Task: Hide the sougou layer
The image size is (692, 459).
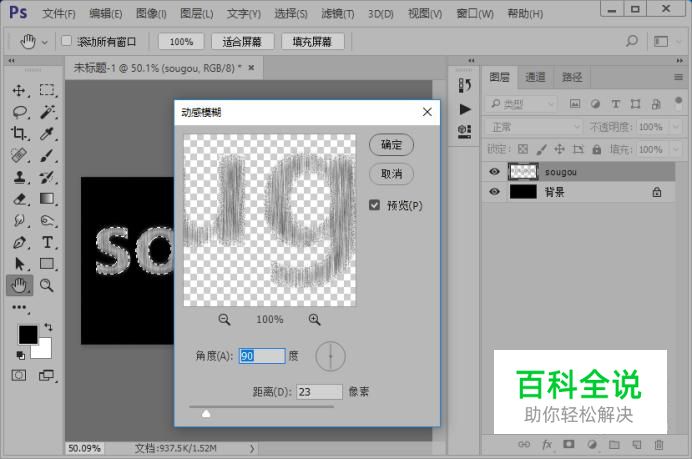Action: click(x=494, y=172)
